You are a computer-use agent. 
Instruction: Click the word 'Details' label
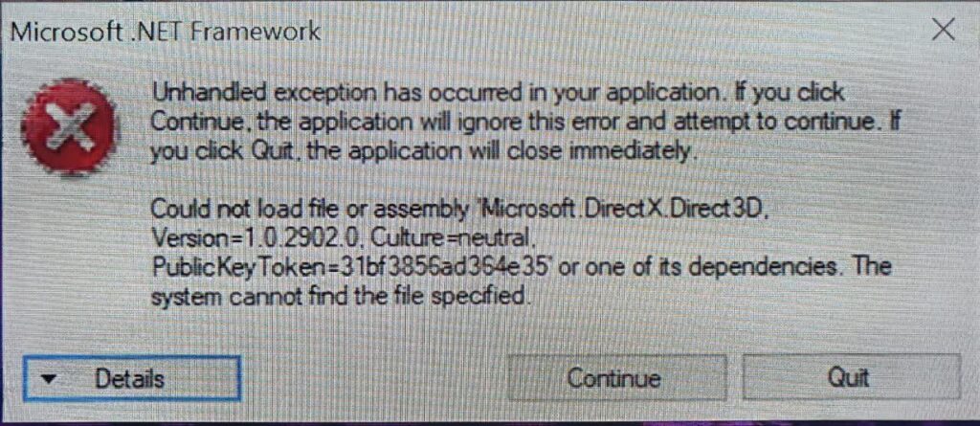pyautogui.click(x=130, y=378)
